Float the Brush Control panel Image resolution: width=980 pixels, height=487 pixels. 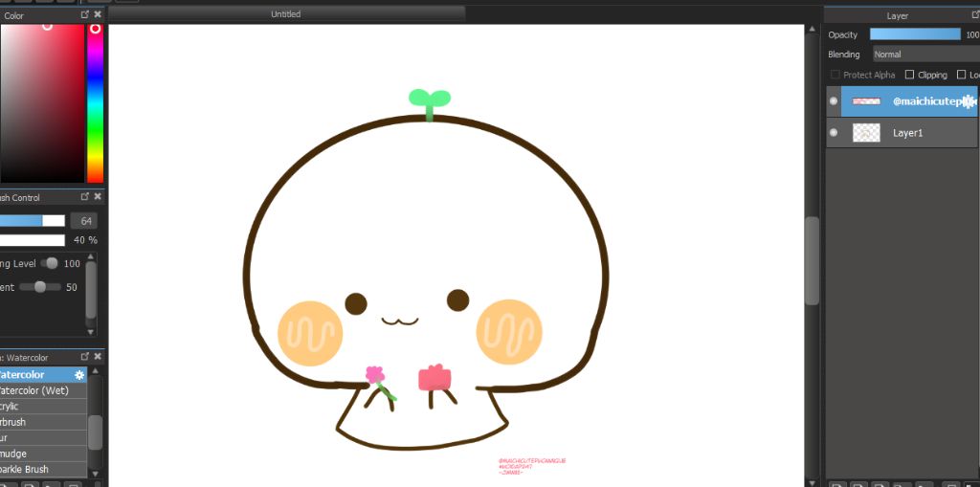[85, 196]
